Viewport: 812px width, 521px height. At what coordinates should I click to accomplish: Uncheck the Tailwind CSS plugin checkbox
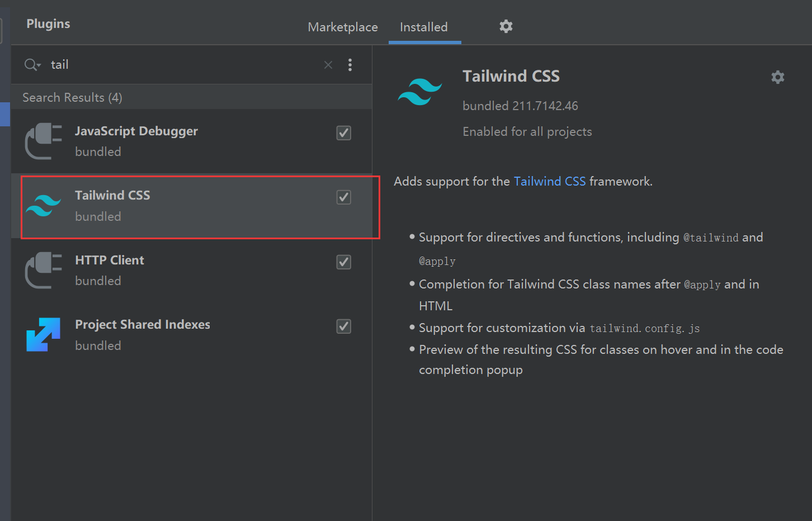coord(343,197)
